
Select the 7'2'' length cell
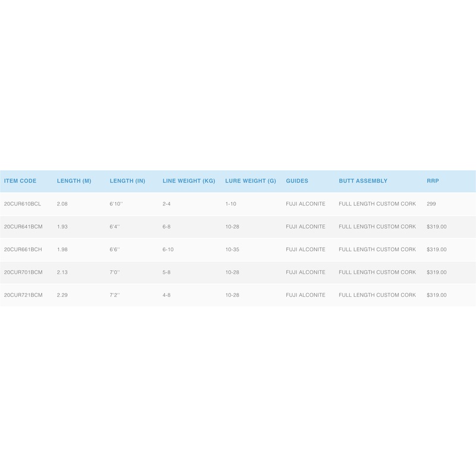click(115, 295)
